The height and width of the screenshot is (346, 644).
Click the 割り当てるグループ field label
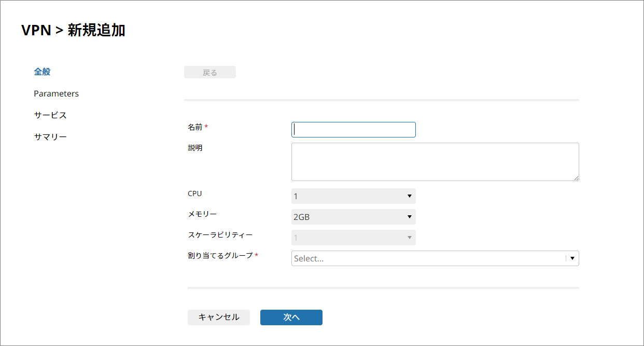point(220,255)
